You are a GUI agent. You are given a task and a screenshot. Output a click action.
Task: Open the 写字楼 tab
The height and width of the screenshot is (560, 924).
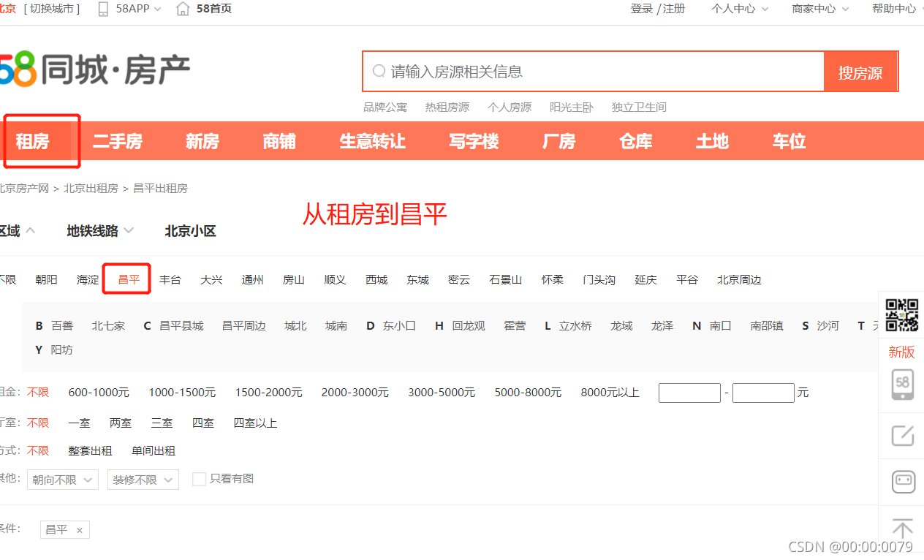[474, 141]
